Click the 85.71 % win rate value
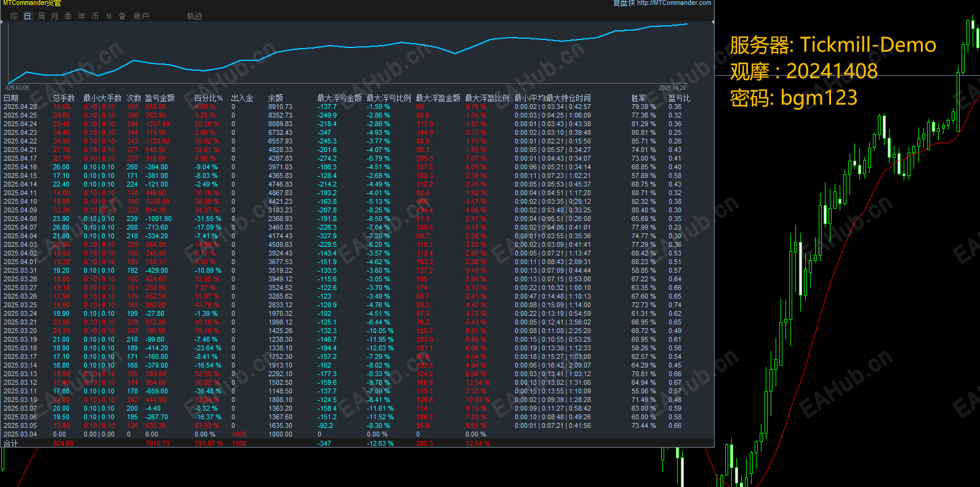The height and width of the screenshot is (487, 980). (643, 141)
